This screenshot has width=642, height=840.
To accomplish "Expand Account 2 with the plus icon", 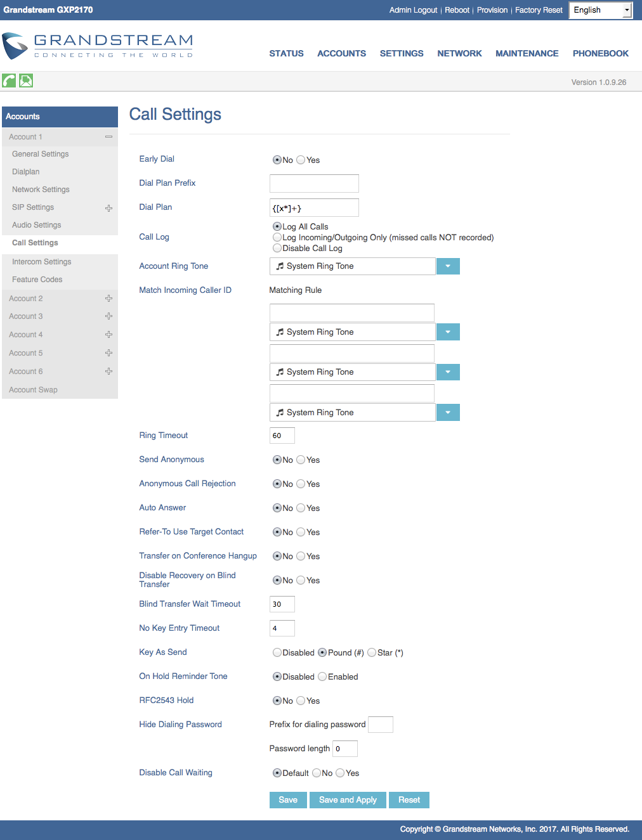I will coord(108,299).
